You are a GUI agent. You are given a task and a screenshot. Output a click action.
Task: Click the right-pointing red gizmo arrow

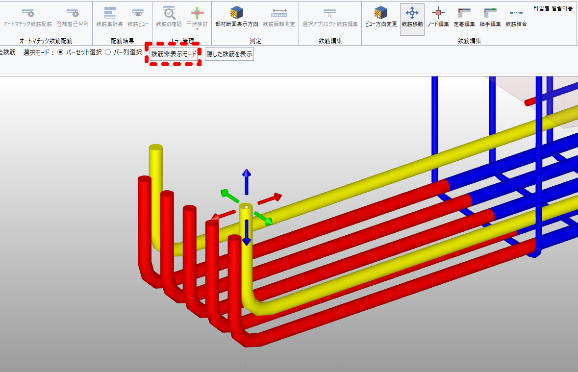(270, 198)
